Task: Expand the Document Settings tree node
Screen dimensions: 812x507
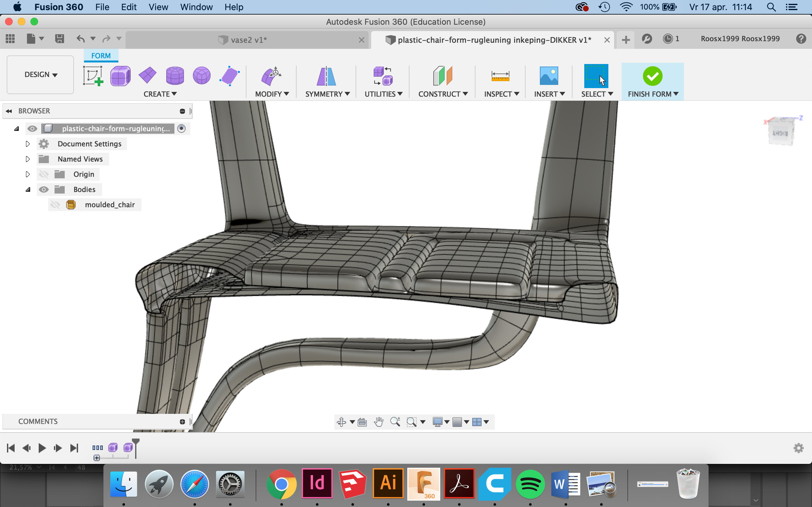Action: [x=28, y=144]
